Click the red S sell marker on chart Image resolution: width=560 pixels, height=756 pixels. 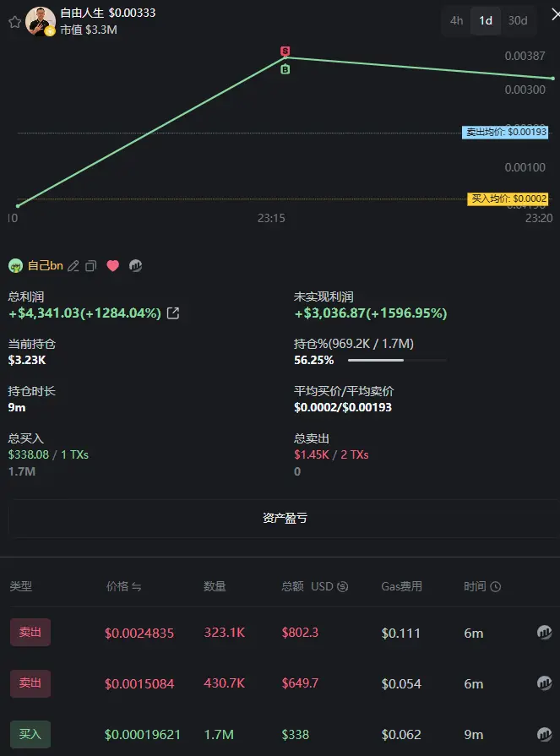click(x=285, y=51)
